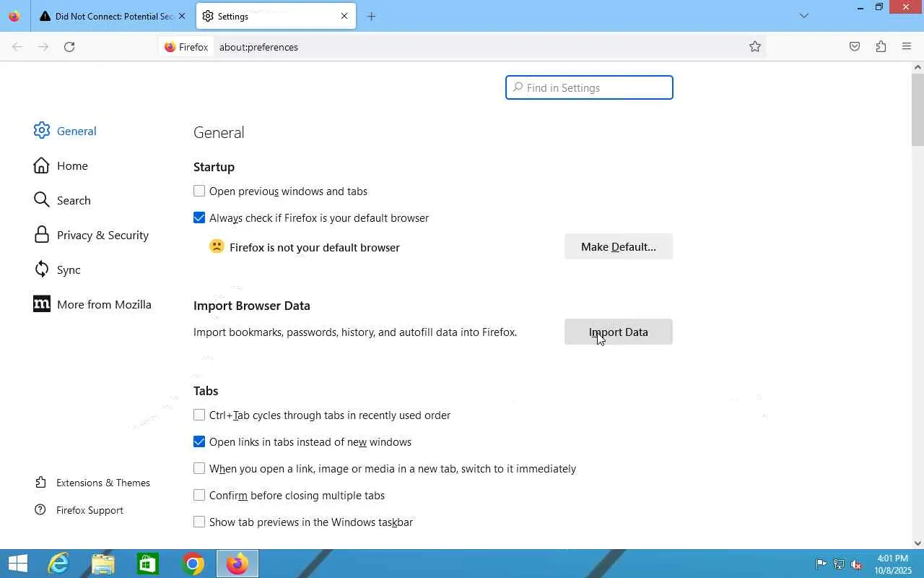Click the Action Center flag tray icon
The width and height of the screenshot is (924, 578).
821,564
